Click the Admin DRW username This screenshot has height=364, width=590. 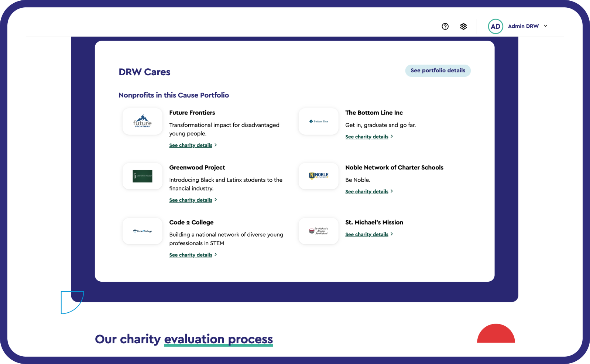click(x=523, y=26)
